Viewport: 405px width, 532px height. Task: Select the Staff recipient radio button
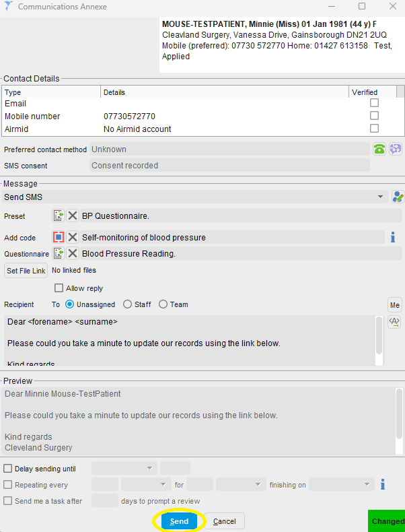coord(127,304)
